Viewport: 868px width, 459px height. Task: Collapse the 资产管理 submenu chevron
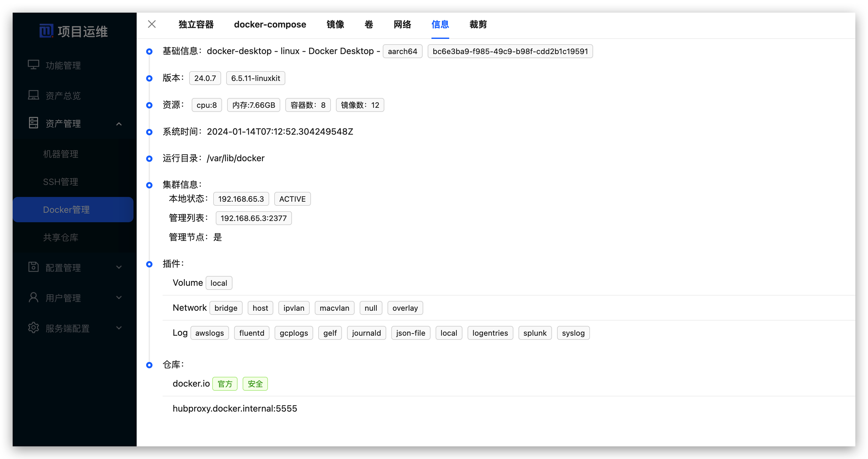119,124
